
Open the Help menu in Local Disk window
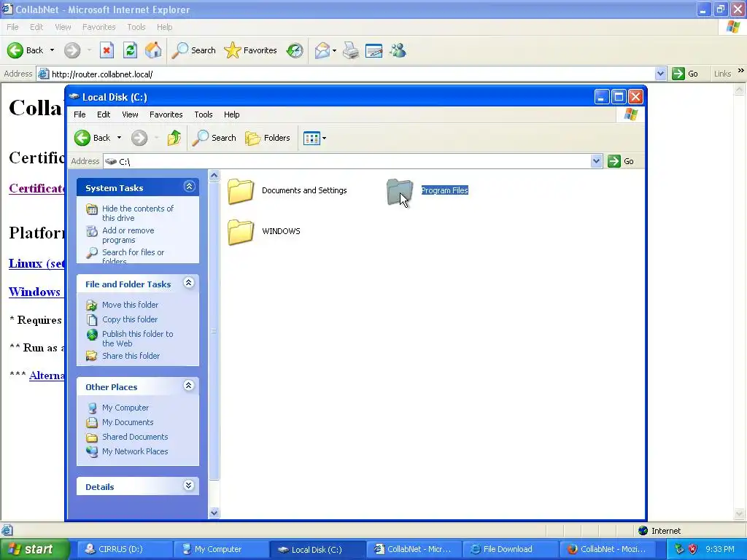(231, 114)
